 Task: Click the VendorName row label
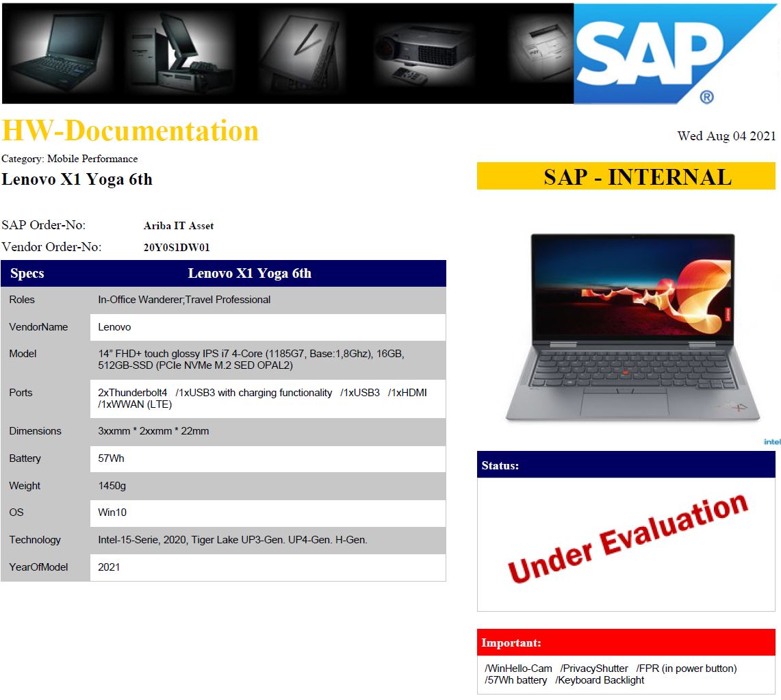(38, 327)
